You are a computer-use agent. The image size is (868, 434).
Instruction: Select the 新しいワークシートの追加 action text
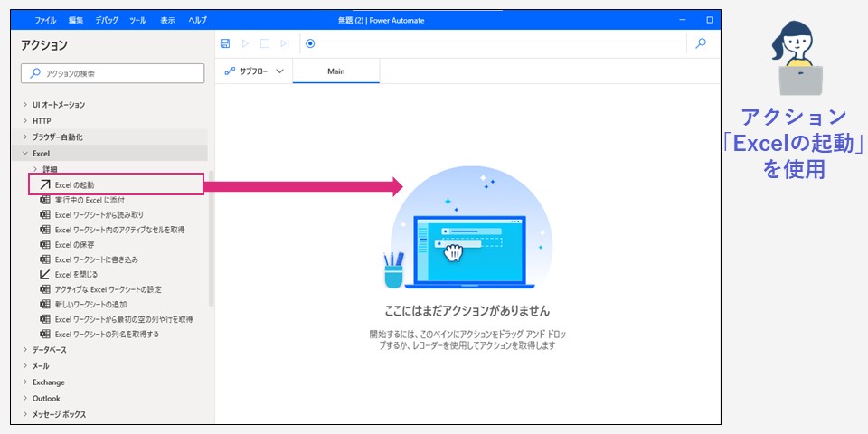[90, 304]
